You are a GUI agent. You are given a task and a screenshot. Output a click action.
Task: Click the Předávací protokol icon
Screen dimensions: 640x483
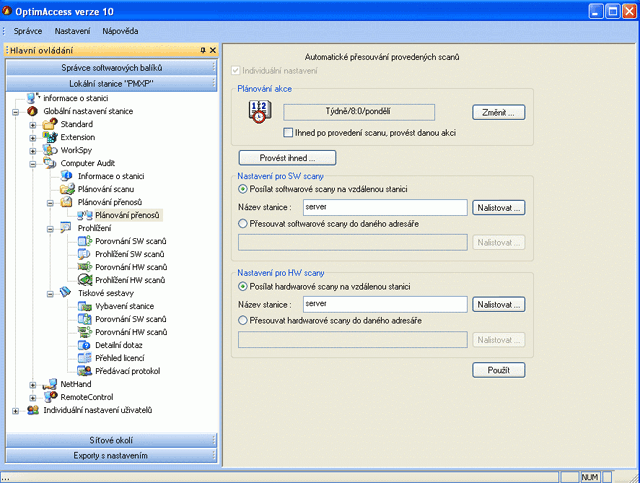[x=85, y=371]
